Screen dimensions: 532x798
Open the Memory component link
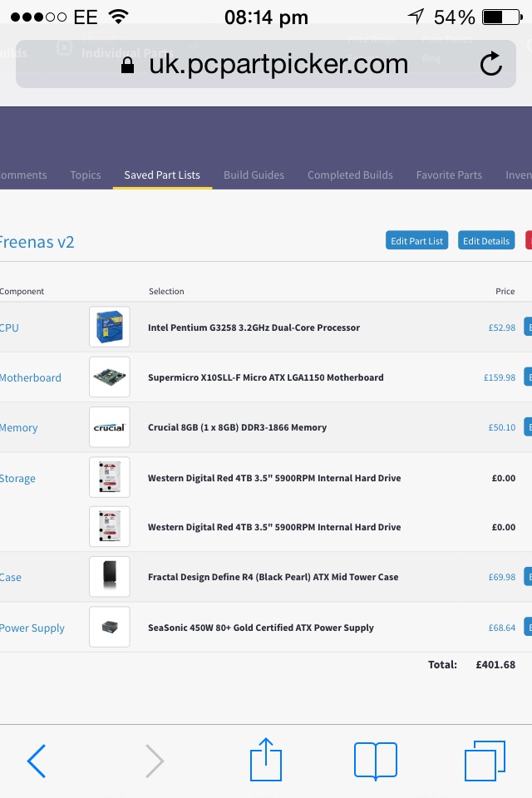(19, 428)
